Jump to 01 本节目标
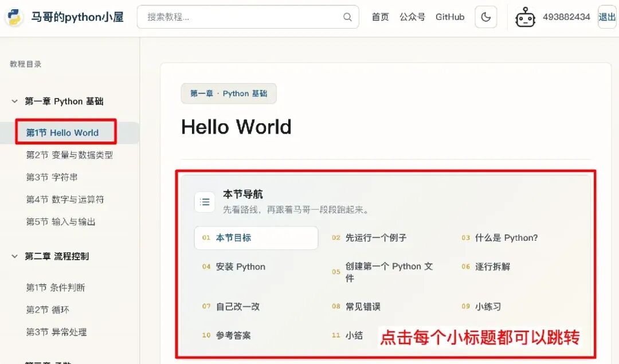Image resolution: width=619 pixels, height=364 pixels. pos(256,238)
